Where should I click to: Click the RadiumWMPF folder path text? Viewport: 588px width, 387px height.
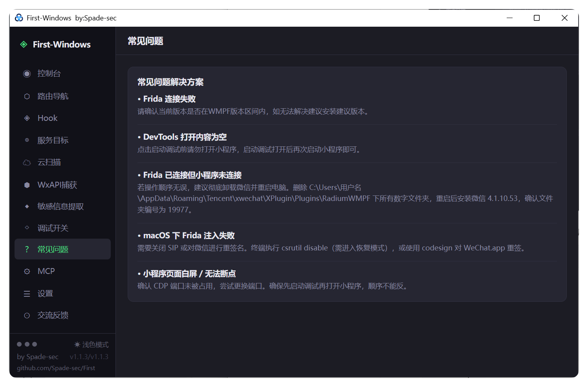click(x=345, y=199)
